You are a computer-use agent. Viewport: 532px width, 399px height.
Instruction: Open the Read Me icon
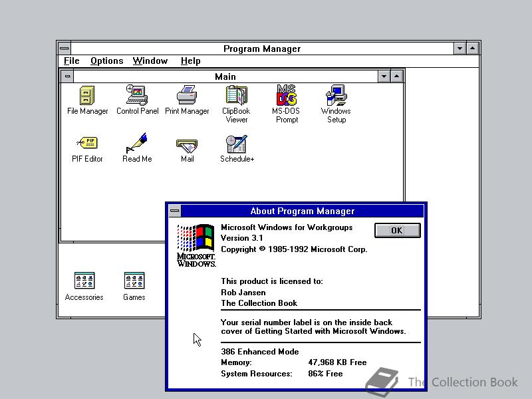tap(137, 143)
